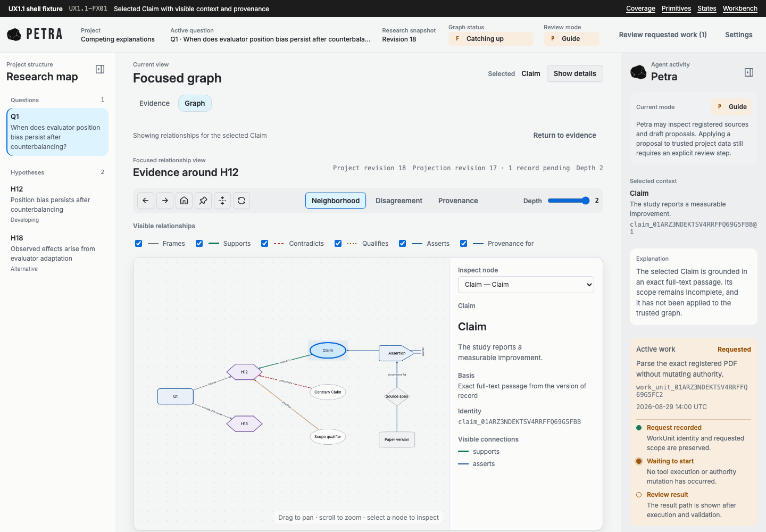Click Return to evidence
Screen dimensions: 766x532
(565, 135)
